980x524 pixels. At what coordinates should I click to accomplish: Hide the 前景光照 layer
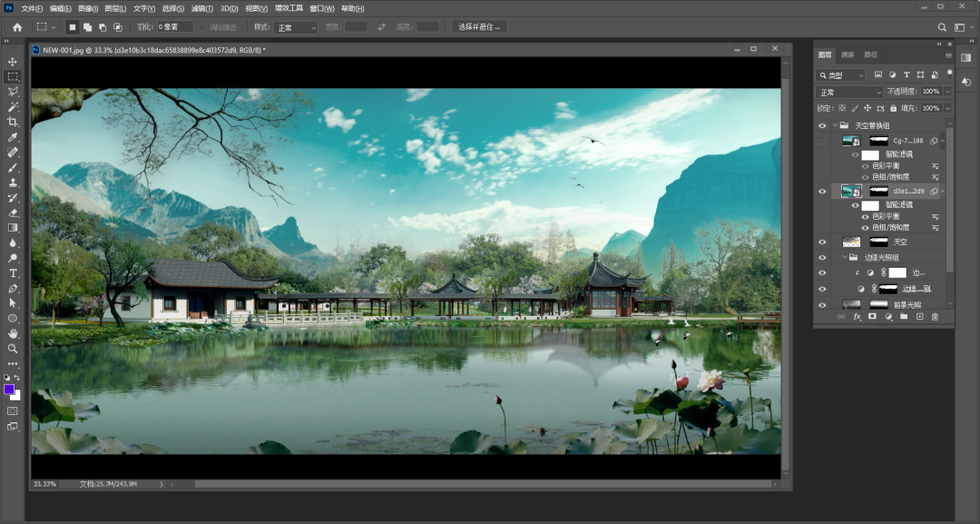[x=822, y=304]
